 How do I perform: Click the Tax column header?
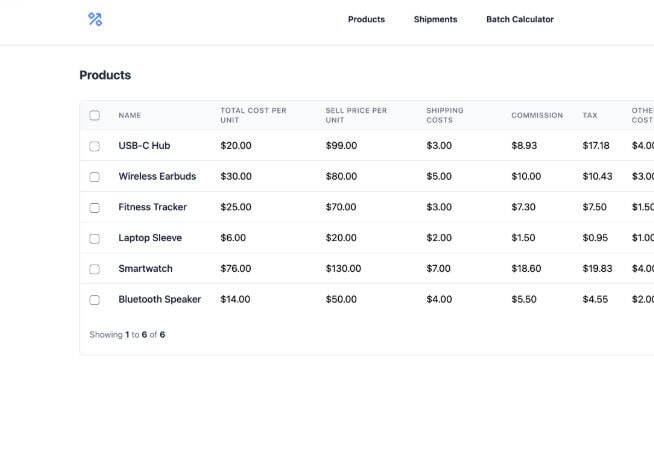click(590, 115)
